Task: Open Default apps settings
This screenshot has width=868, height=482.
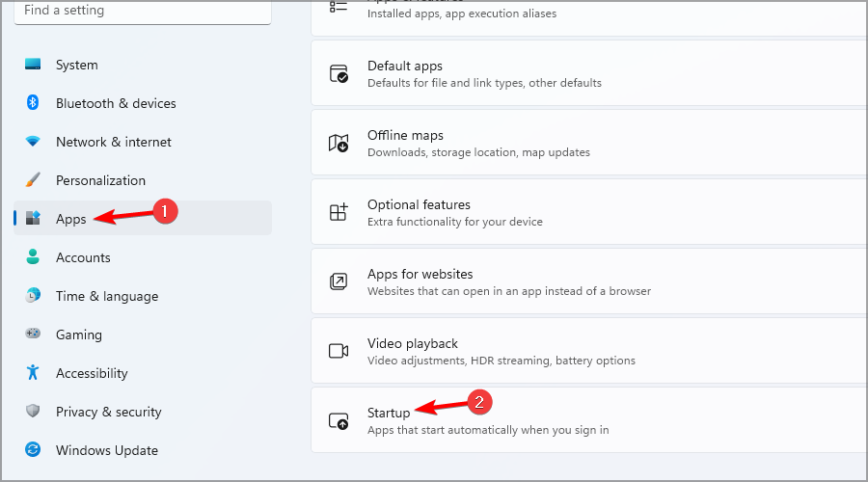Action: [589, 73]
